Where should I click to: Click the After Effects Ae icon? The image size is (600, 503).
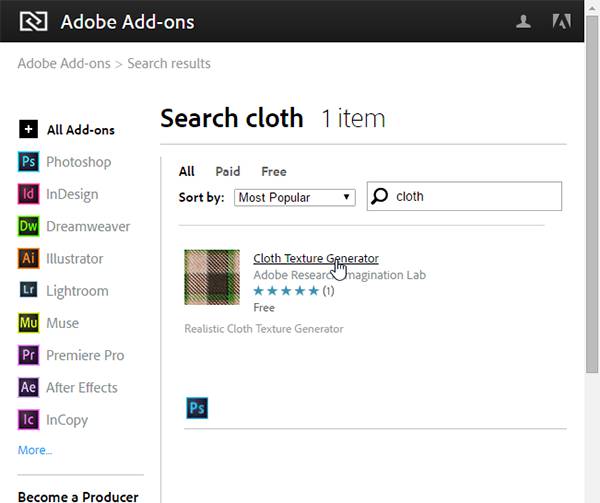pos(28,387)
